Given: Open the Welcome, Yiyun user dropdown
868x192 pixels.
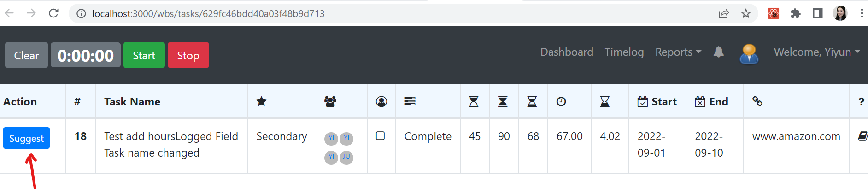Looking at the screenshot, I should 817,52.
